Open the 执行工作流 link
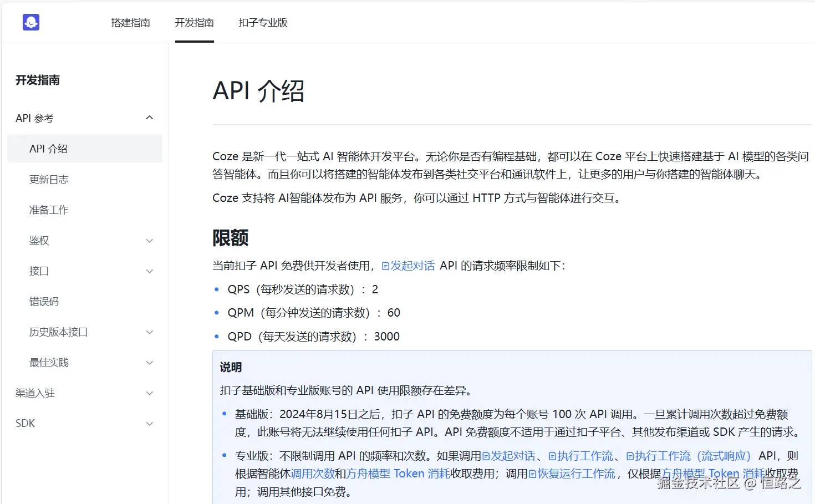The image size is (815, 504). (x=585, y=456)
